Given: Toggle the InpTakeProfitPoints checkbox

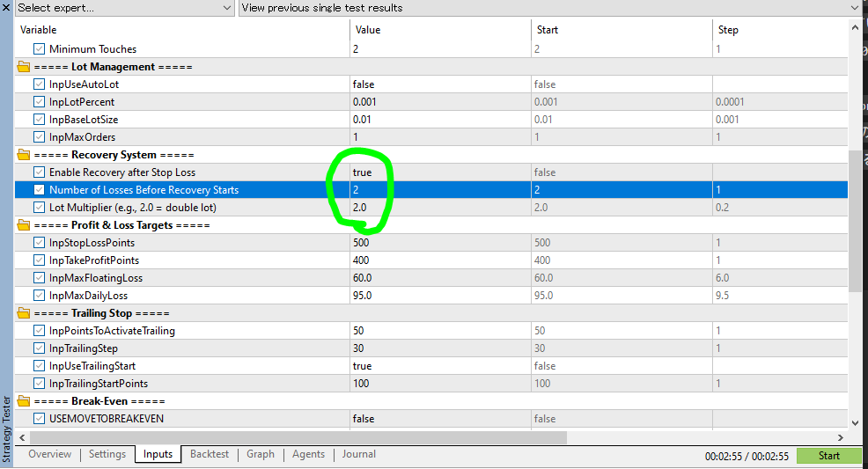Looking at the screenshot, I should tap(39, 260).
